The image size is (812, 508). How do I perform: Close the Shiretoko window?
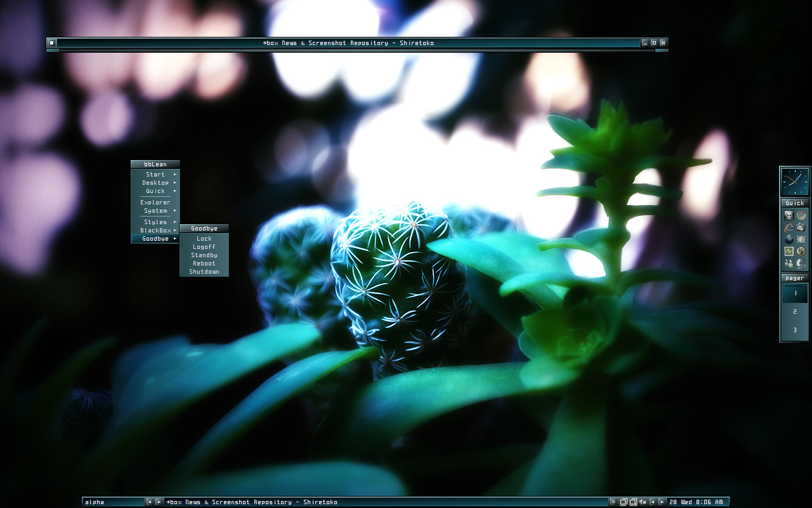[x=663, y=43]
